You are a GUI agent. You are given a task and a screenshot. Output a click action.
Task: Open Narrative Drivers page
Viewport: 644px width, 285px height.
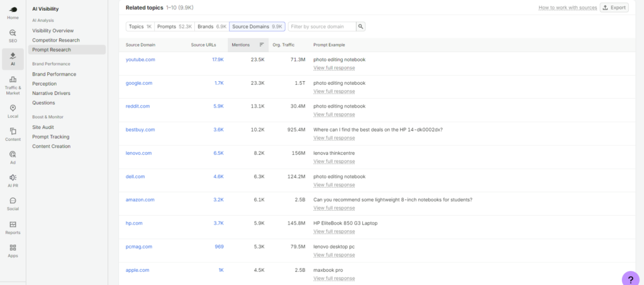[x=52, y=93]
